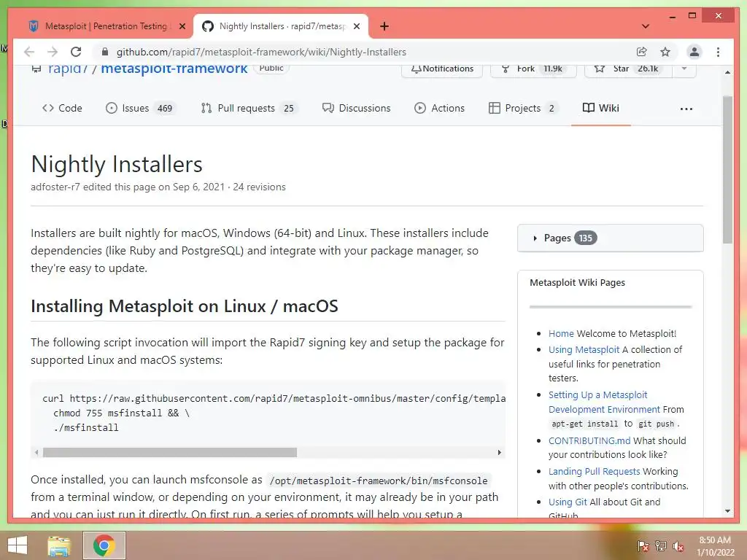Bookmark this page with the star icon

(x=665, y=52)
